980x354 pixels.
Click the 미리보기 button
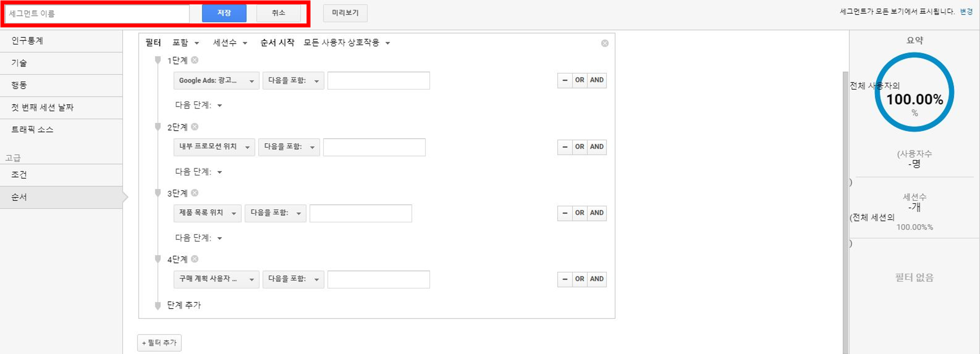point(345,13)
